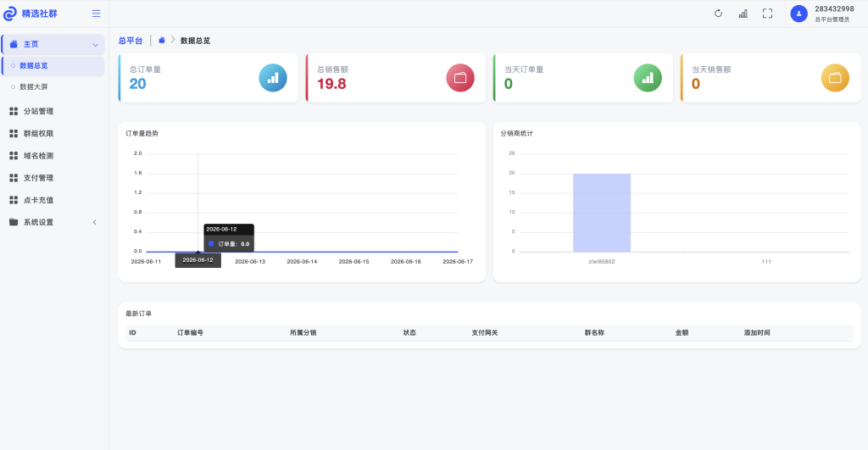The height and width of the screenshot is (450, 868).
Task: Click the yellow wallet icon on 当天销售额 card
Action: pos(835,78)
